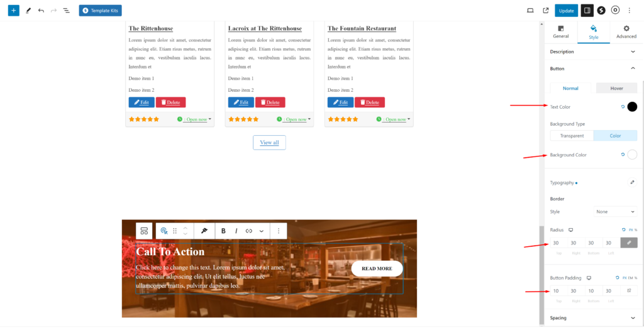Undo the last change
This screenshot has height=328, width=644.
coord(41,10)
